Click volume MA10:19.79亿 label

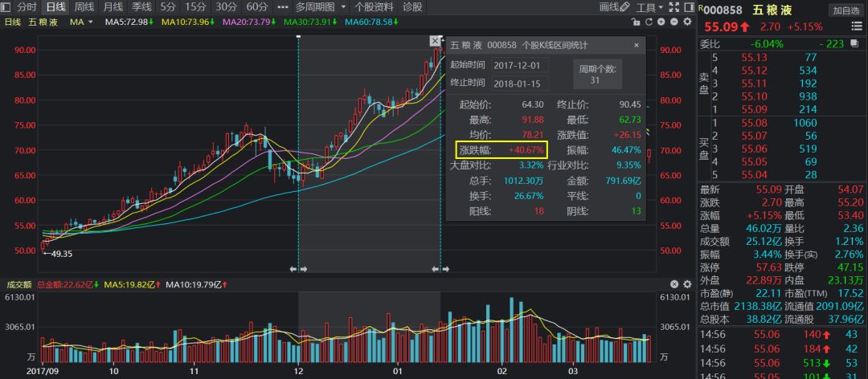pos(197,284)
